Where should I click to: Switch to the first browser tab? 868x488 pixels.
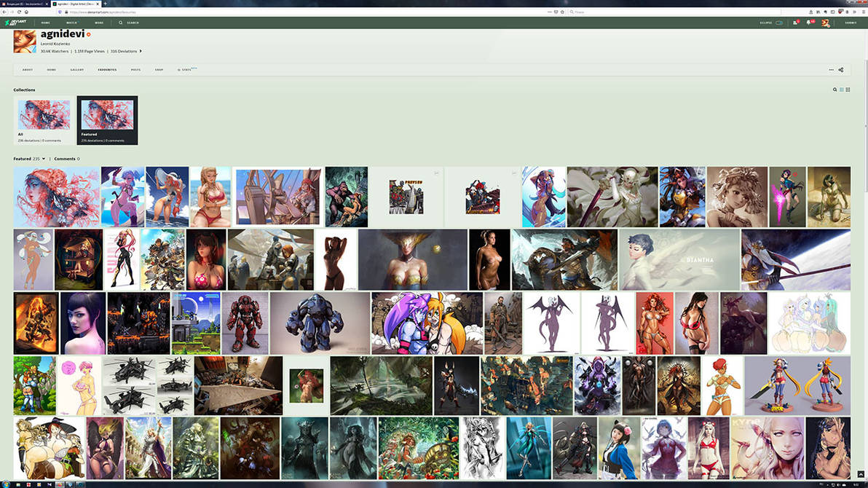point(25,4)
